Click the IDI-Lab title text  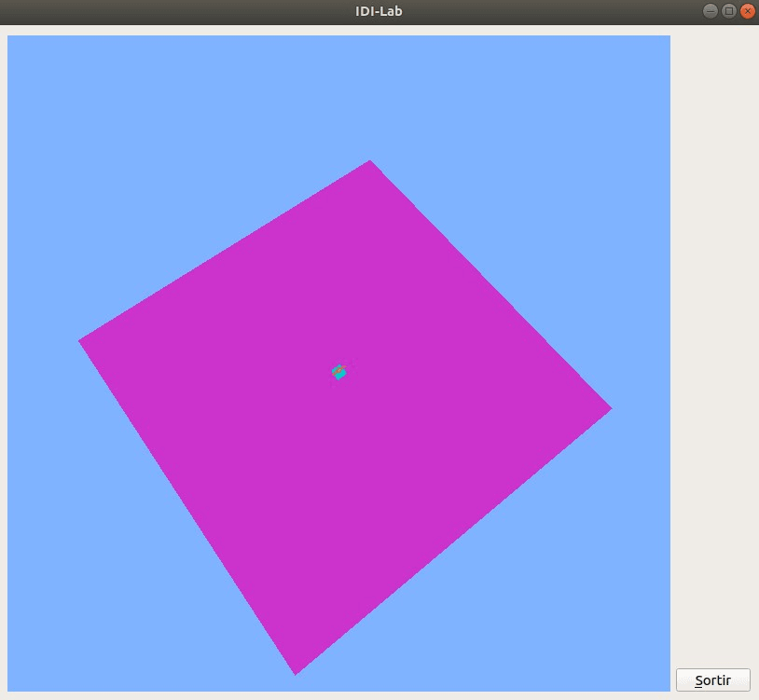point(379,11)
